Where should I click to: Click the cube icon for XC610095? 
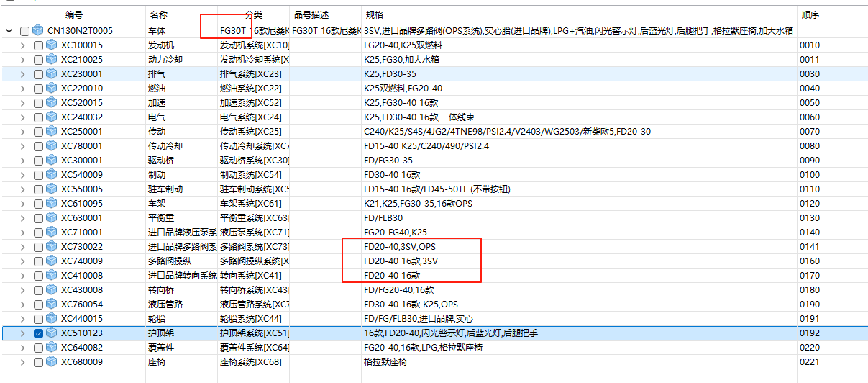coord(52,204)
